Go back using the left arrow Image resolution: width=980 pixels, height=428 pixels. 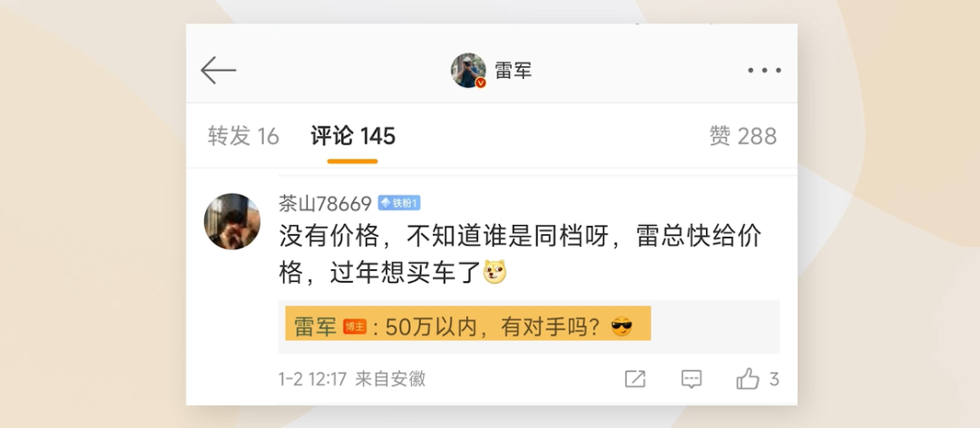(218, 70)
